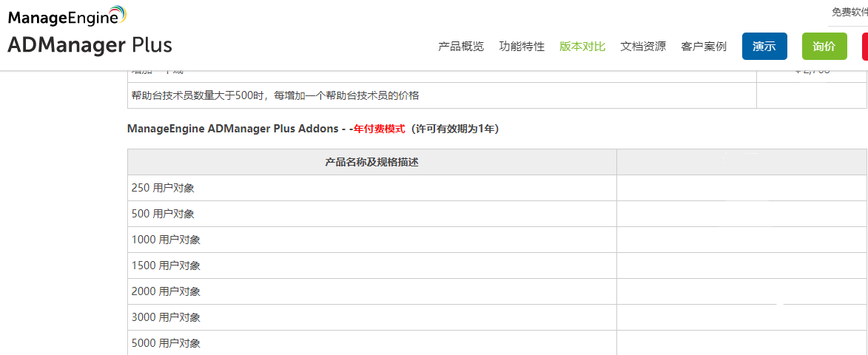
Task: Click the 产品名称及规格描述 column header
Action: (x=371, y=162)
